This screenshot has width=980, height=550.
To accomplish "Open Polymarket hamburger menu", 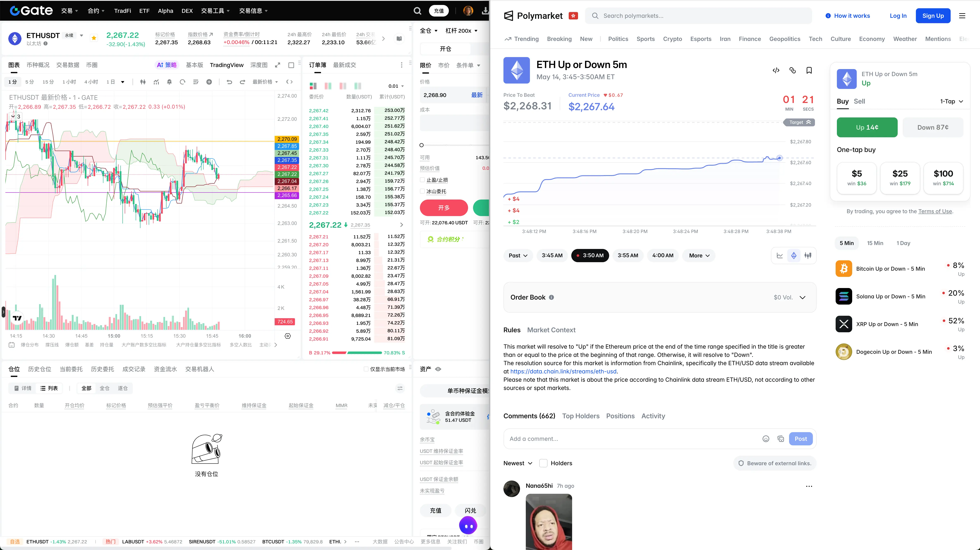I will (x=962, y=16).
